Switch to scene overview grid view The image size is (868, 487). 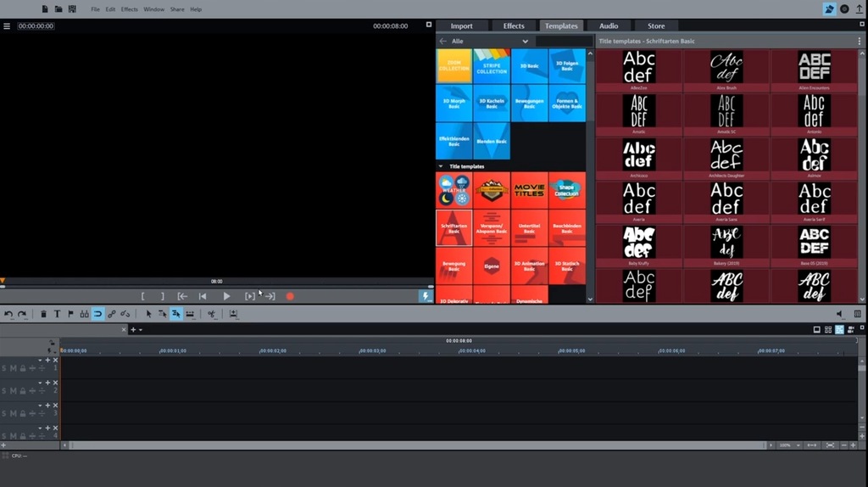[x=828, y=330]
